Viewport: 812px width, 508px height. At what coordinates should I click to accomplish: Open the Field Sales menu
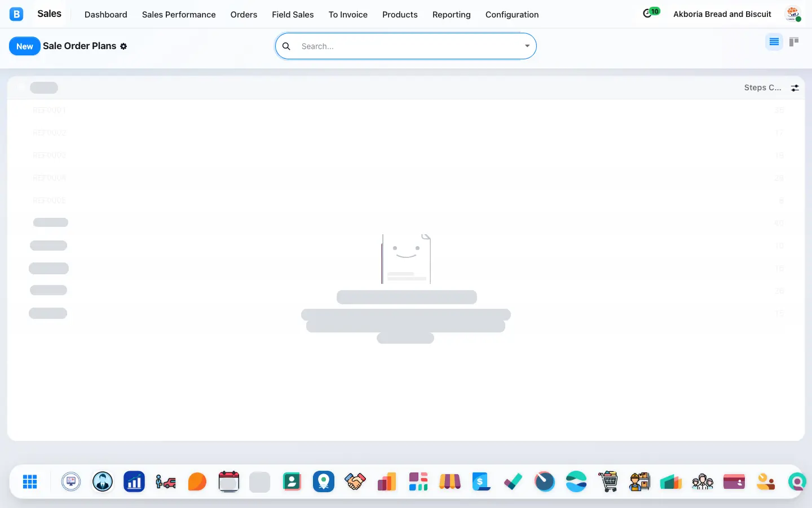pos(293,15)
